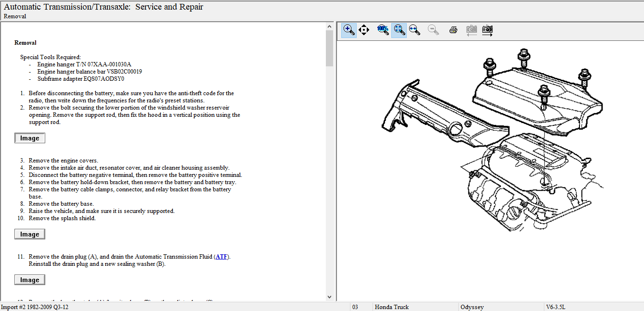This screenshot has width=644, height=311.
Task: Click step 3 Remove the engine covers
Action: pos(63,161)
